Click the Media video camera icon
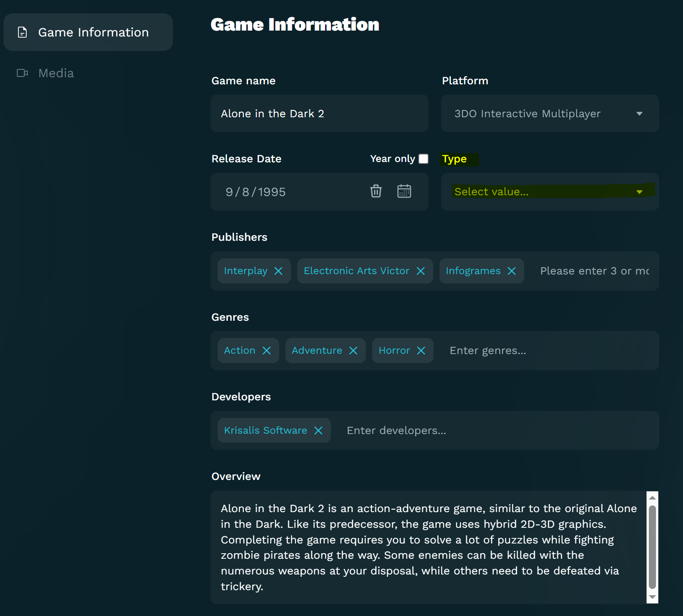The height and width of the screenshot is (616, 683). point(22,73)
